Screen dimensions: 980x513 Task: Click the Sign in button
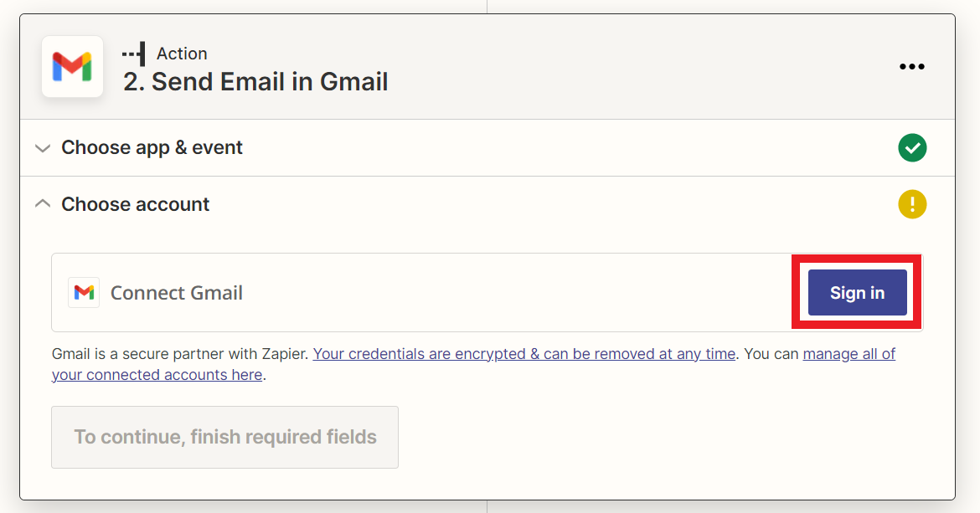coord(857,292)
